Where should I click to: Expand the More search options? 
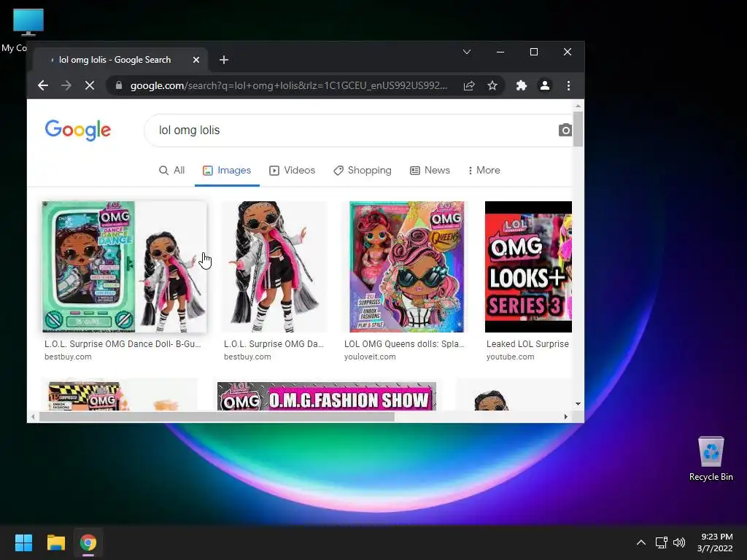484,171
